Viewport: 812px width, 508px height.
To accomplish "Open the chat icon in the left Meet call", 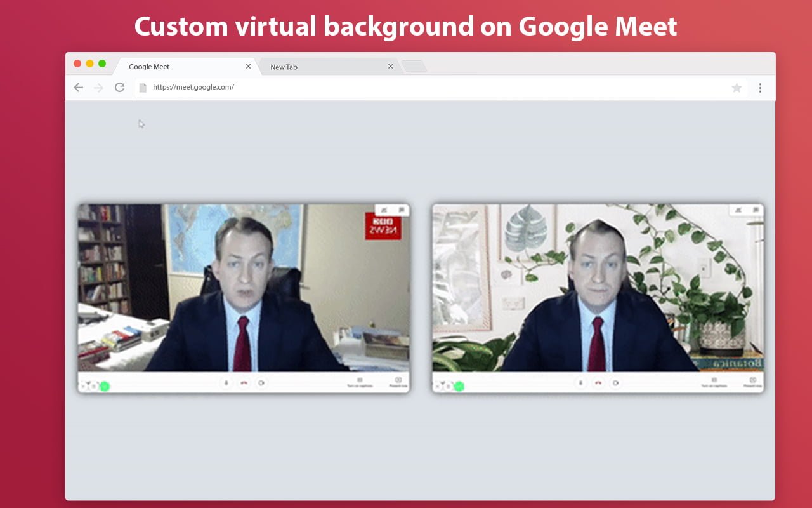I will coord(401,210).
